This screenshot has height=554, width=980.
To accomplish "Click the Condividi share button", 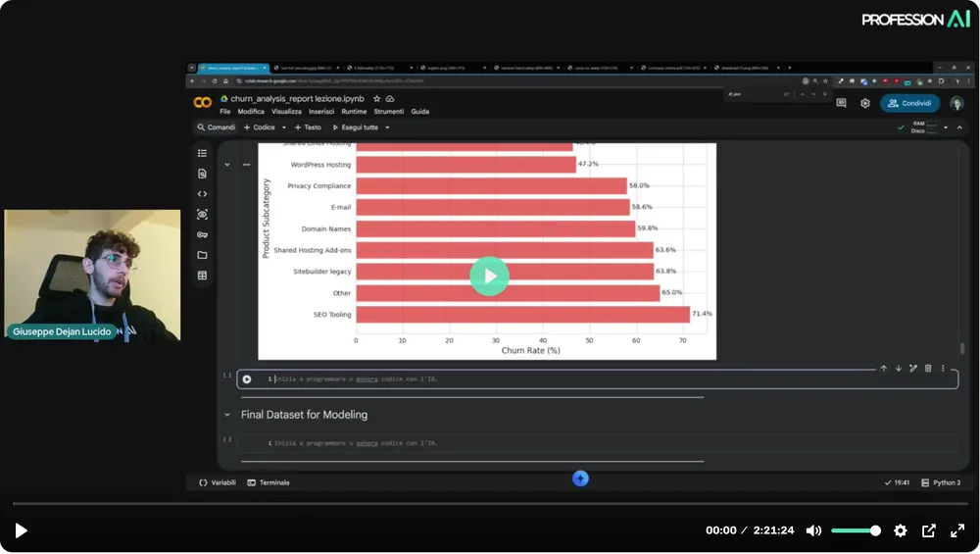I will pos(910,103).
